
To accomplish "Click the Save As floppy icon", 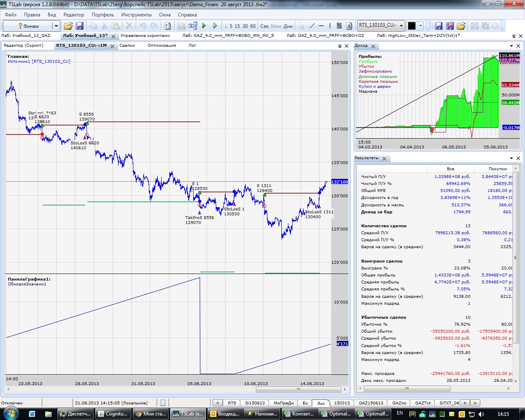I will click(x=450, y=26).
